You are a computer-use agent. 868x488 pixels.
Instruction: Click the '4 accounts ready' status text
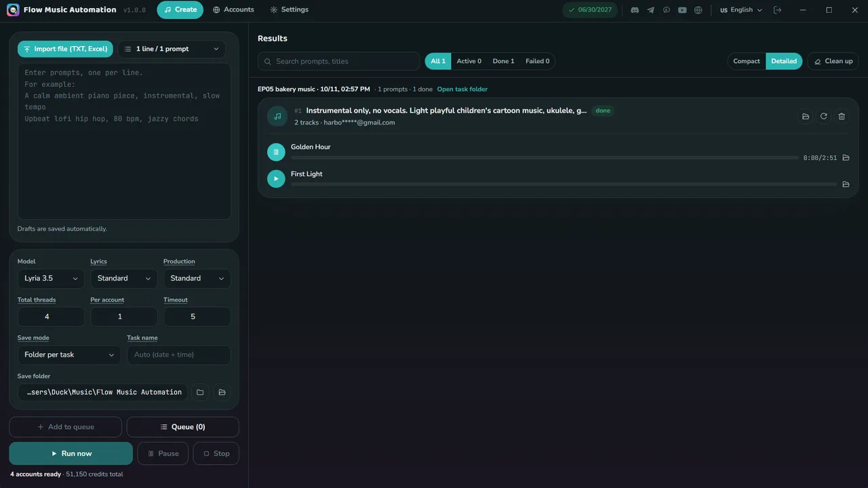click(x=35, y=474)
